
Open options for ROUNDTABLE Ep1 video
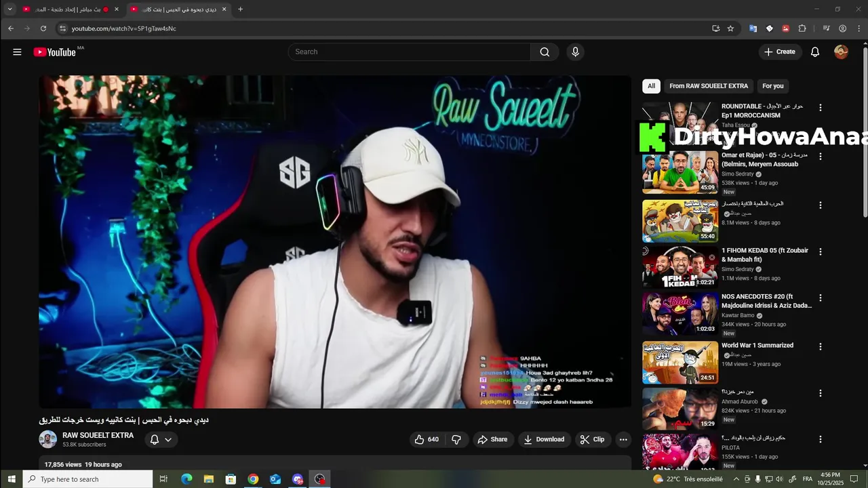[x=820, y=108]
